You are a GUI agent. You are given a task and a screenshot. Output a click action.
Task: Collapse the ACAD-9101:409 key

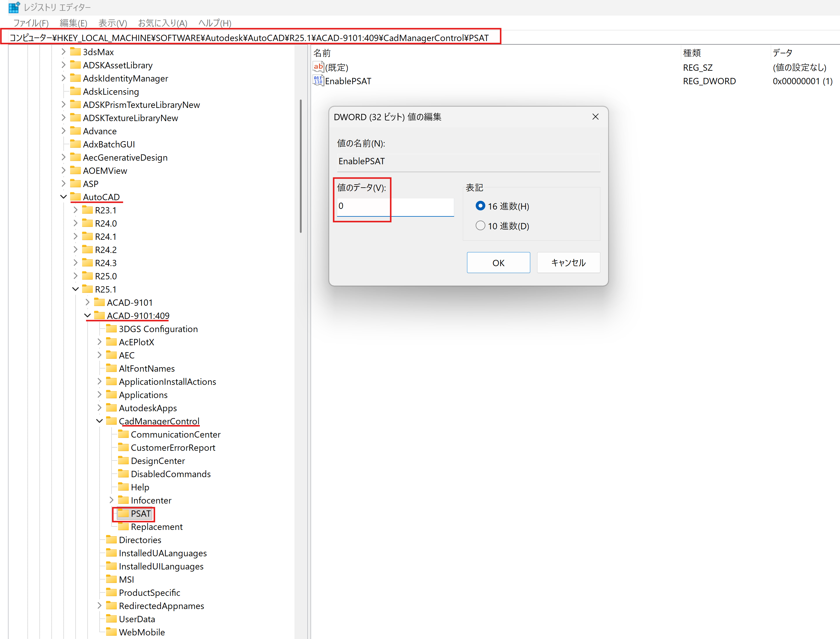(x=87, y=315)
